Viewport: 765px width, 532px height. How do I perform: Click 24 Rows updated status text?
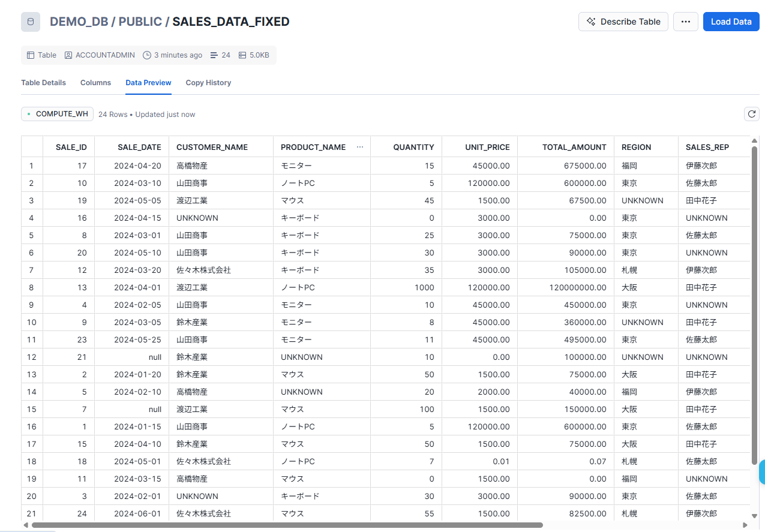(147, 114)
